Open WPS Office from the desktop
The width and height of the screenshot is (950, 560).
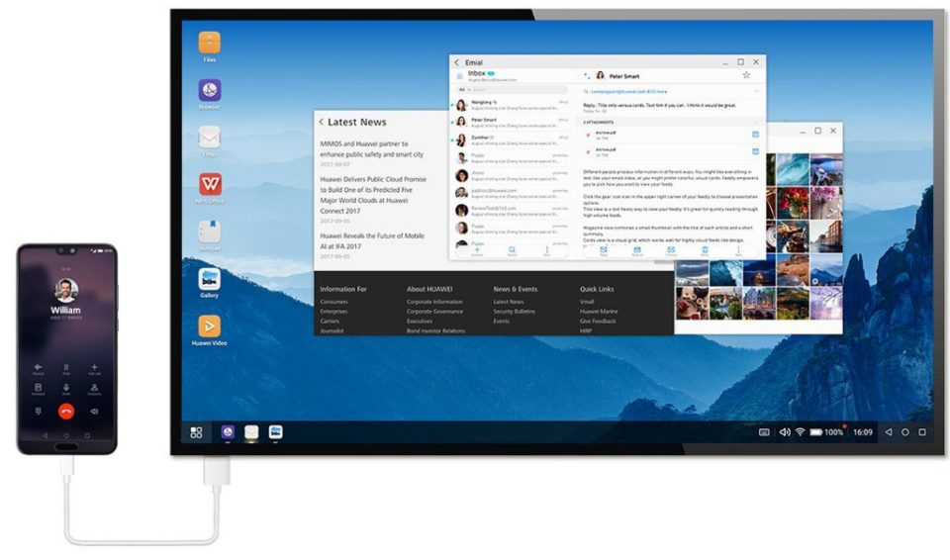(x=209, y=185)
